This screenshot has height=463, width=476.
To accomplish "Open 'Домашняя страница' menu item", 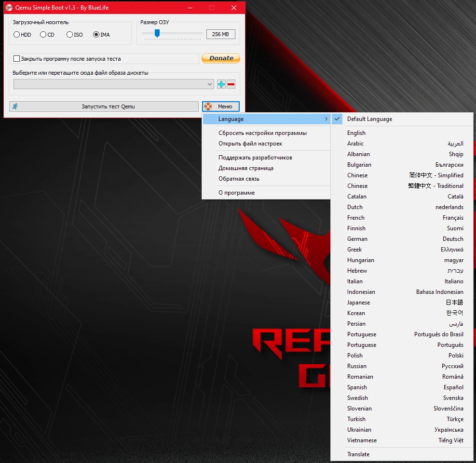I will click(266, 168).
